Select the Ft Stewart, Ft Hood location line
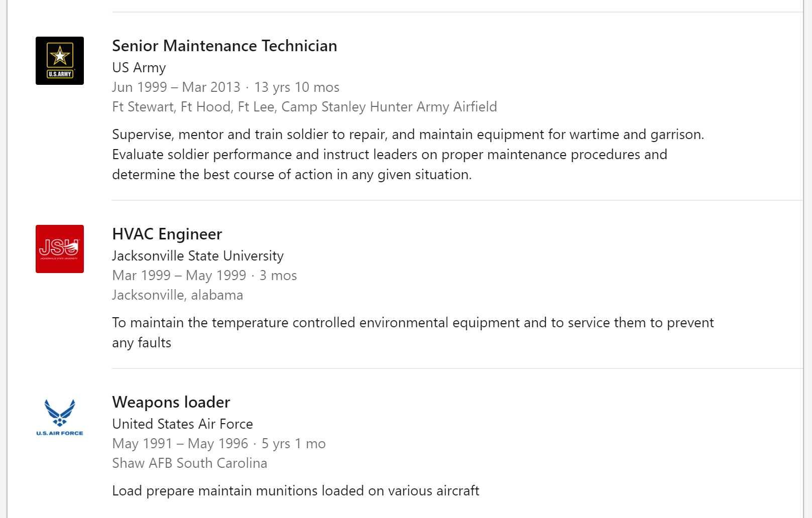The width and height of the screenshot is (812, 518). pos(304,107)
